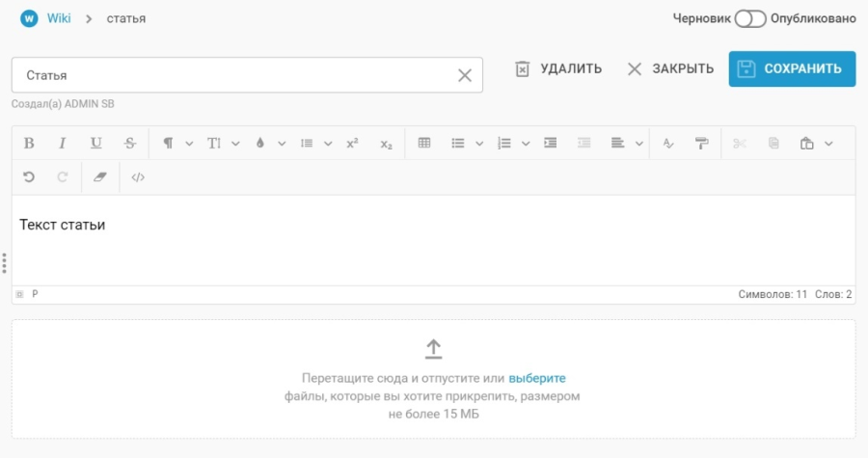Open the text color droplet menu
This screenshot has height=458, width=868.
click(x=269, y=144)
